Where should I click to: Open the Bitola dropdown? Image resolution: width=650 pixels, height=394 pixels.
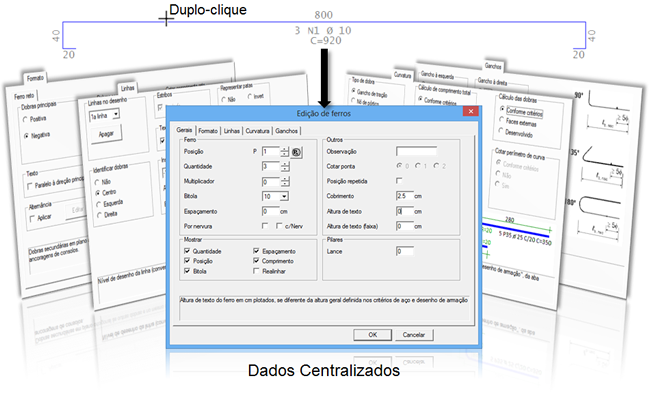click(284, 196)
